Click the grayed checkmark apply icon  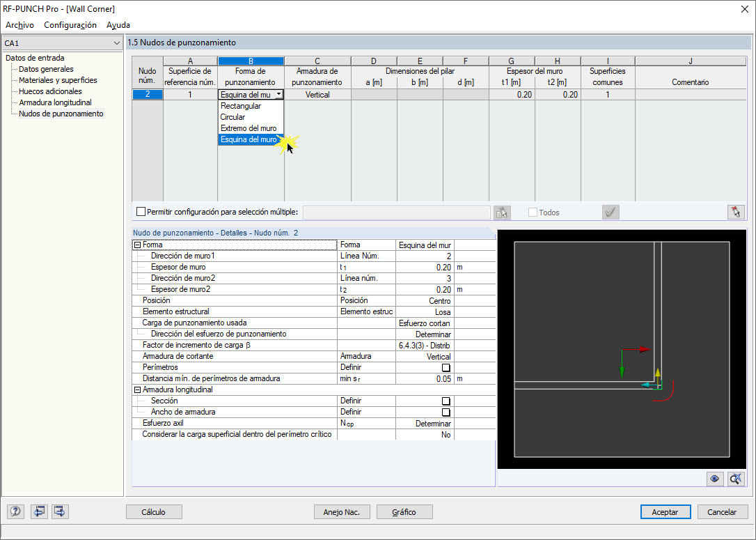(x=611, y=213)
